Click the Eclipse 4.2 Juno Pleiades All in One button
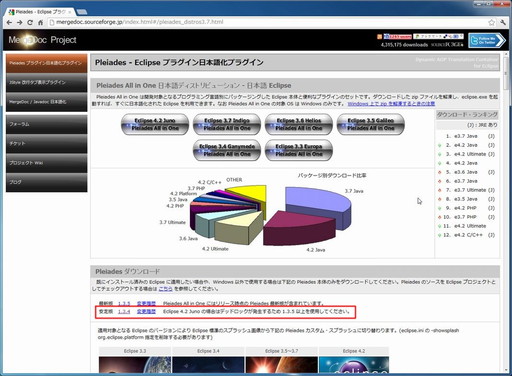Image resolution: width=512 pixels, height=376 pixels. [155, 124]
